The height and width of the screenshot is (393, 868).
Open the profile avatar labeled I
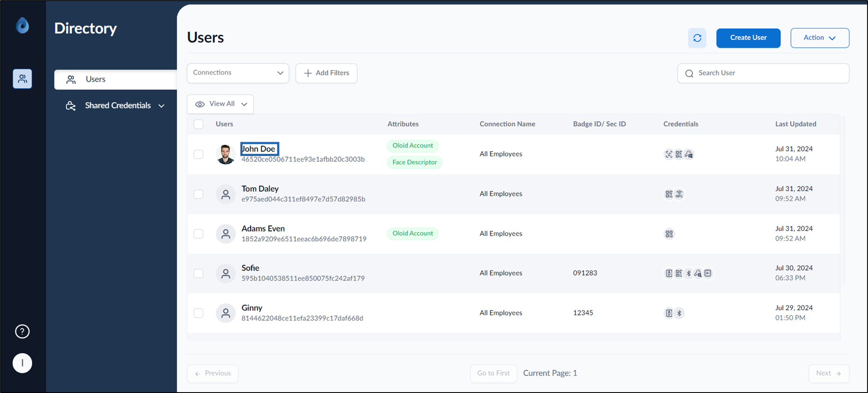click(22, 363)
